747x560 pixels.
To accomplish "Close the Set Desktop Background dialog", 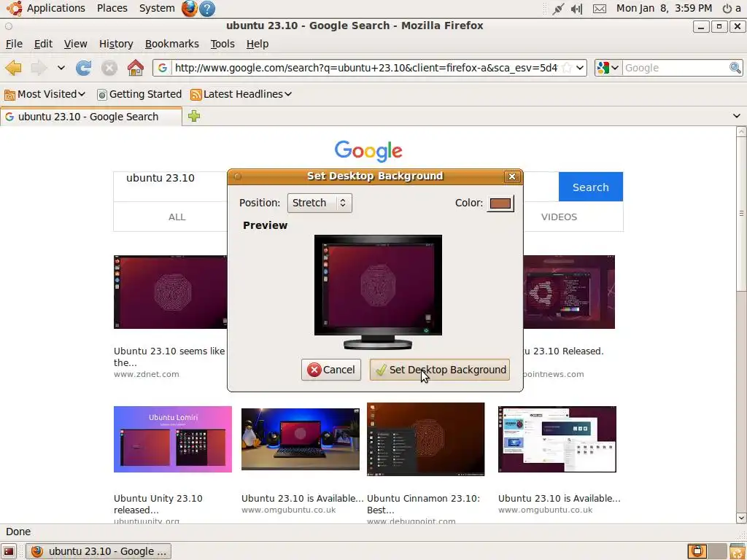I will tap(512, 176).
